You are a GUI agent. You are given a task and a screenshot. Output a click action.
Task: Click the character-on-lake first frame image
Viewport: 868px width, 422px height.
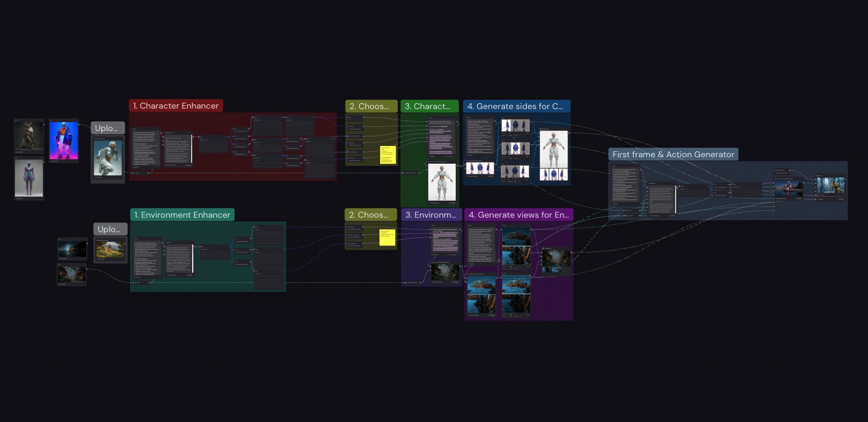(x=789, y=188)
